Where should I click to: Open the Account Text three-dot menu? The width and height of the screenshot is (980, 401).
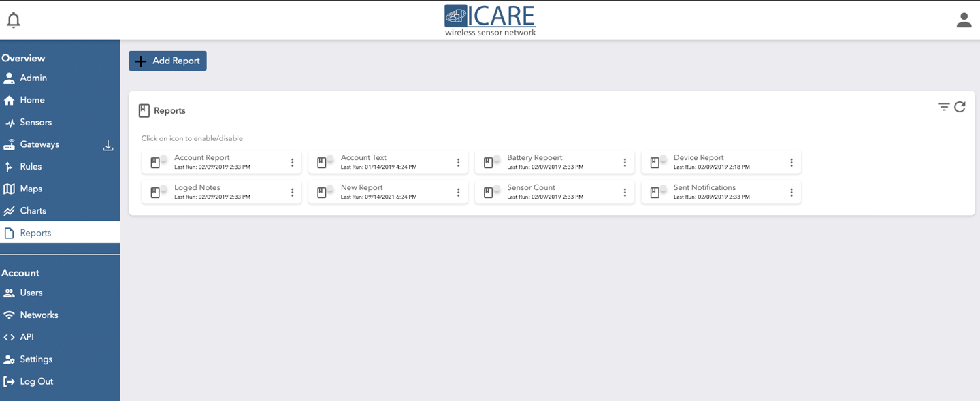point(458,163)
